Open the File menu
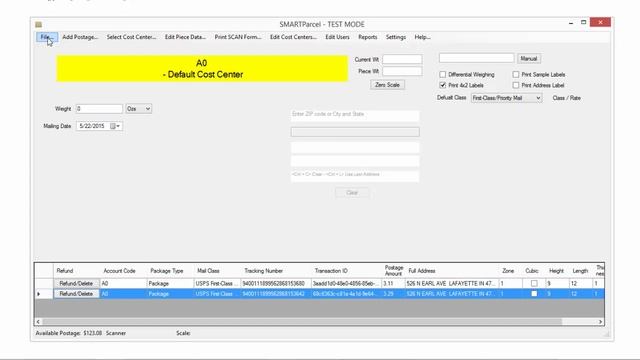640x360 pixels. click(x=47, y=37)
